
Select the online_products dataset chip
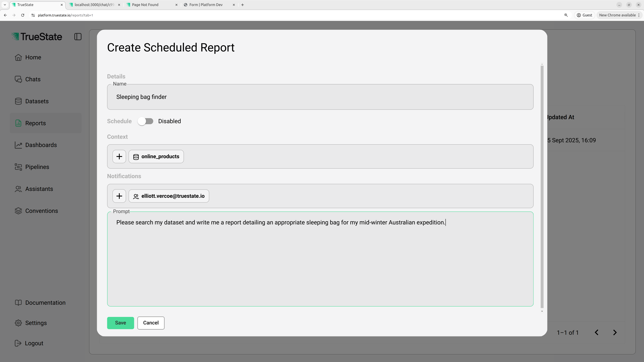click(156, 156)
